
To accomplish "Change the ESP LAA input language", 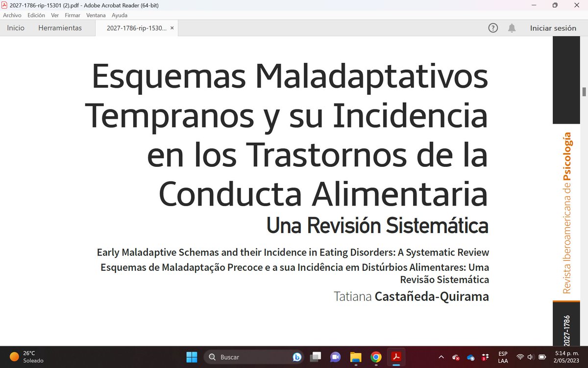I will (503, 357).
